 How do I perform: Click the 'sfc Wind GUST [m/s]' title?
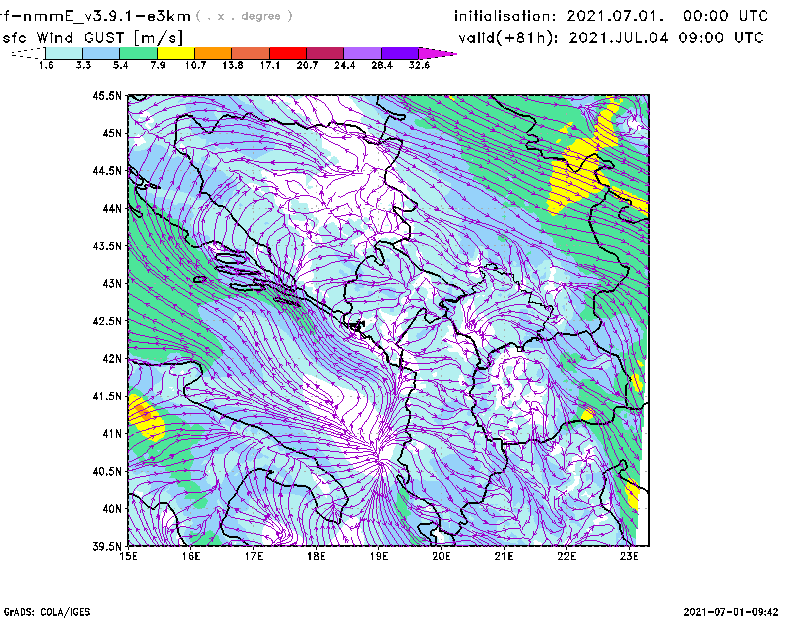[92, 38]
